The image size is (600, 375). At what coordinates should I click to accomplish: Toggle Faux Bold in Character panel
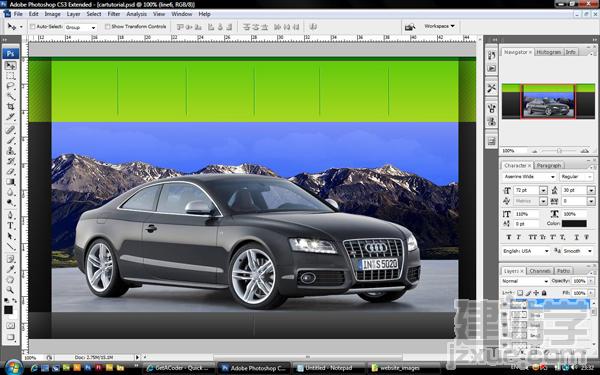[509, 237]
